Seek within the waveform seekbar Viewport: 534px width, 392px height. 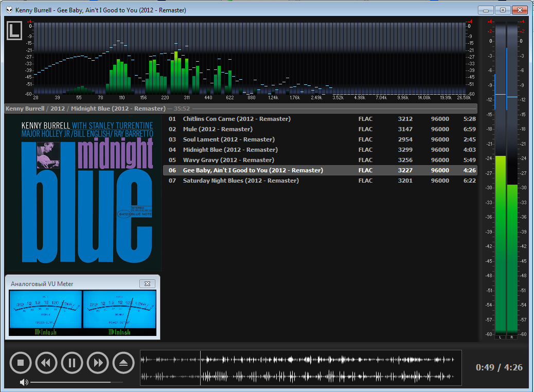[300, 368]
